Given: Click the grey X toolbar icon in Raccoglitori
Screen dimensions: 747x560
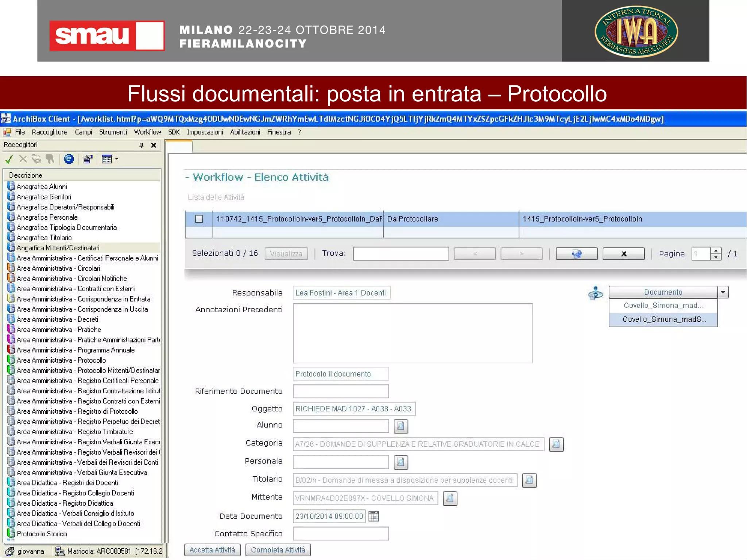Looking at the screenshot, I should pos(23,159).
